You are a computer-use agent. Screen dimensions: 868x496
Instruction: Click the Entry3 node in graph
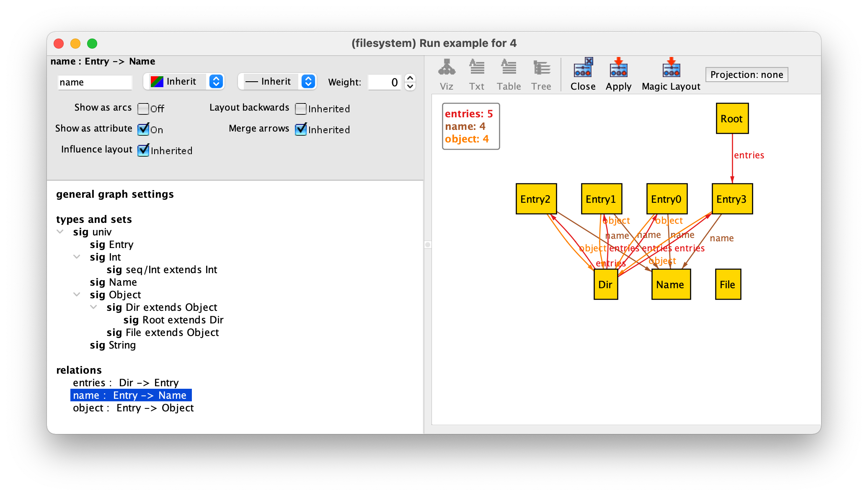732,199
